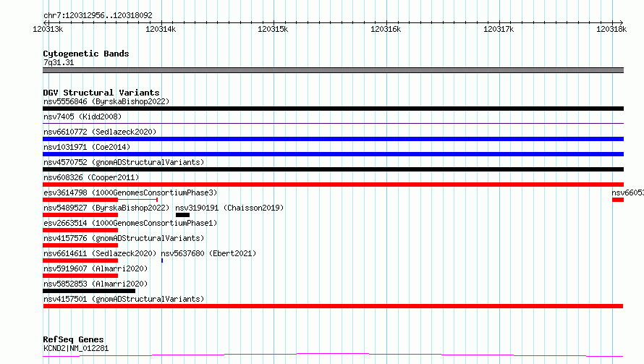Select the DGV Structural Variants track title
This screenshot has height=364, width=644.
tap(101, 93)
